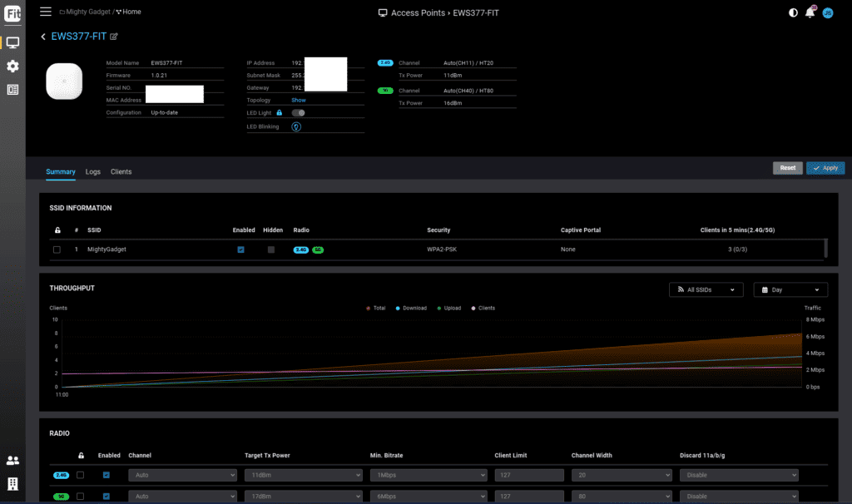The height and width of the screenshot is (504, 852).
Task: Open settings gear in left sidebar
Action: point(12,66)
